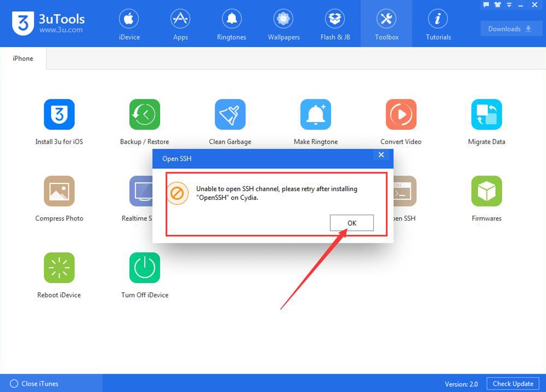Click OK to dismiss the SSH error
Viewport: 546px width, 392px height.
click(351, 223)
